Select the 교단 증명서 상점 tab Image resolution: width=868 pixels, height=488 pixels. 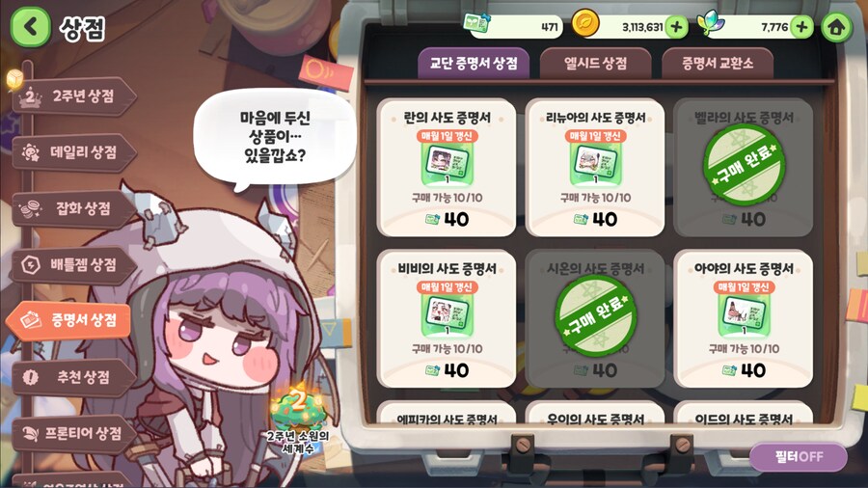[x=474, y=63]
